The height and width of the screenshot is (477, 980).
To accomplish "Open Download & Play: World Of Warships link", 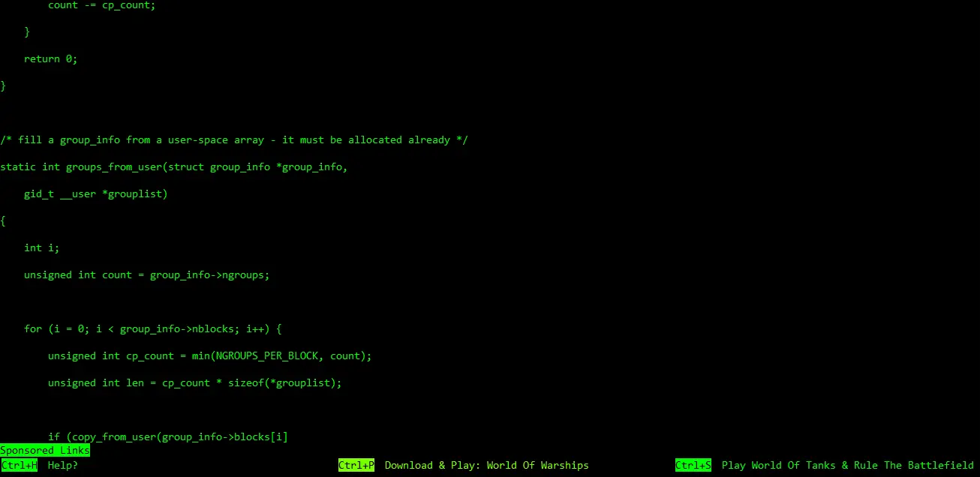I will 486,465.
